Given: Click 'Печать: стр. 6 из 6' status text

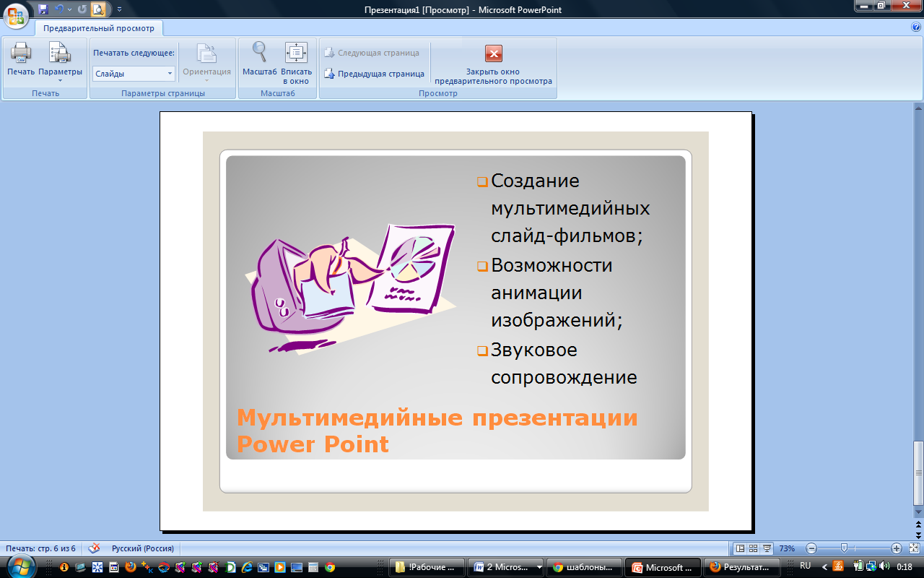Looking at the screenshot, I should tap(40, 548).
